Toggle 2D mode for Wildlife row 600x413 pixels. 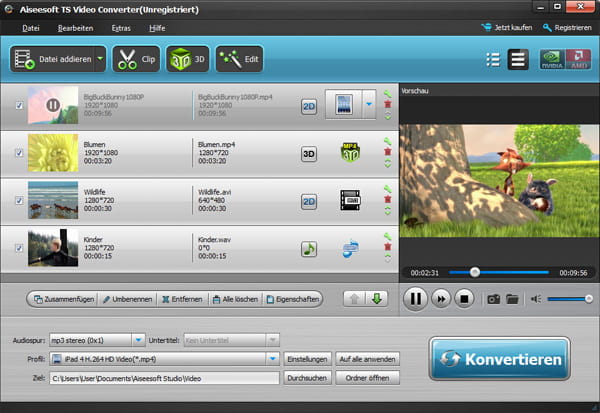309,201
